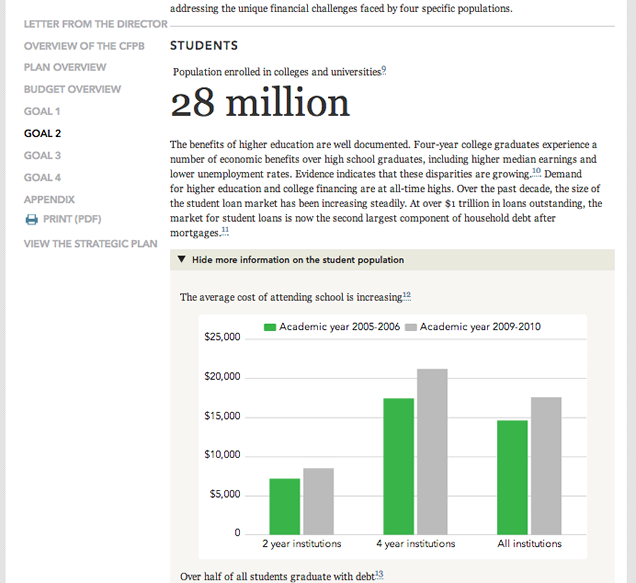Image resolution: width=636 pixels, height=583 pixels.
Task: Go to Overview of the CFPB
Action: 84,46
